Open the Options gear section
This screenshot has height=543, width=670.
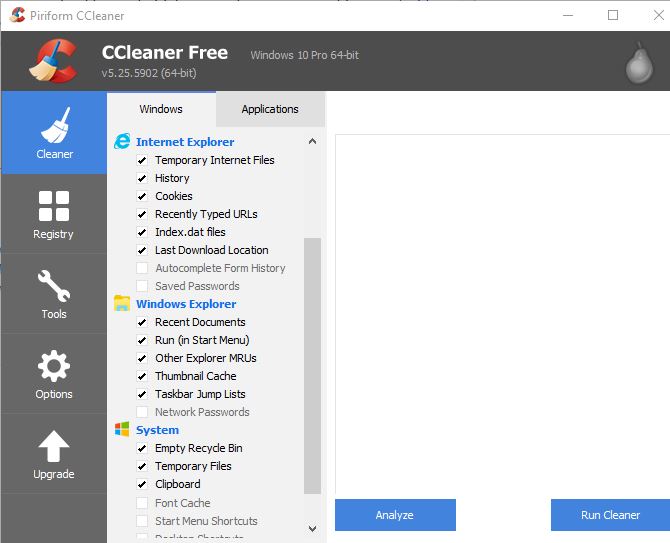tap(54, 374)
